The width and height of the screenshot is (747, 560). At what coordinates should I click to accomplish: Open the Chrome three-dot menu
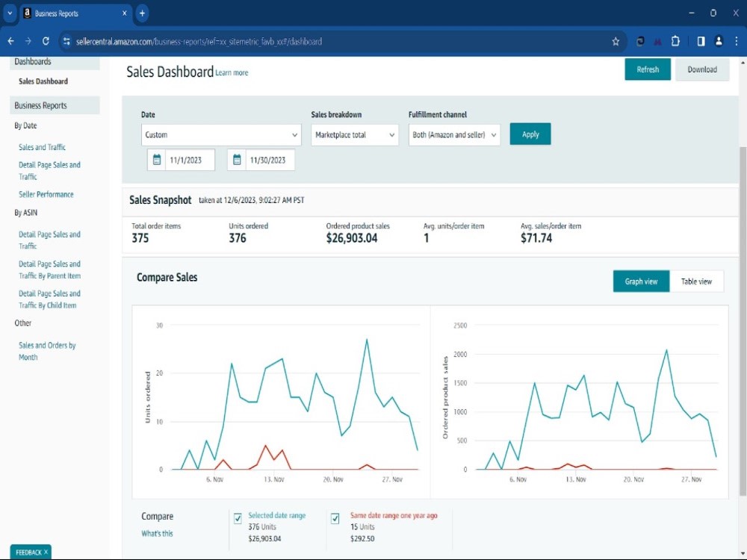pyautogui.click(x=736, y=41)
